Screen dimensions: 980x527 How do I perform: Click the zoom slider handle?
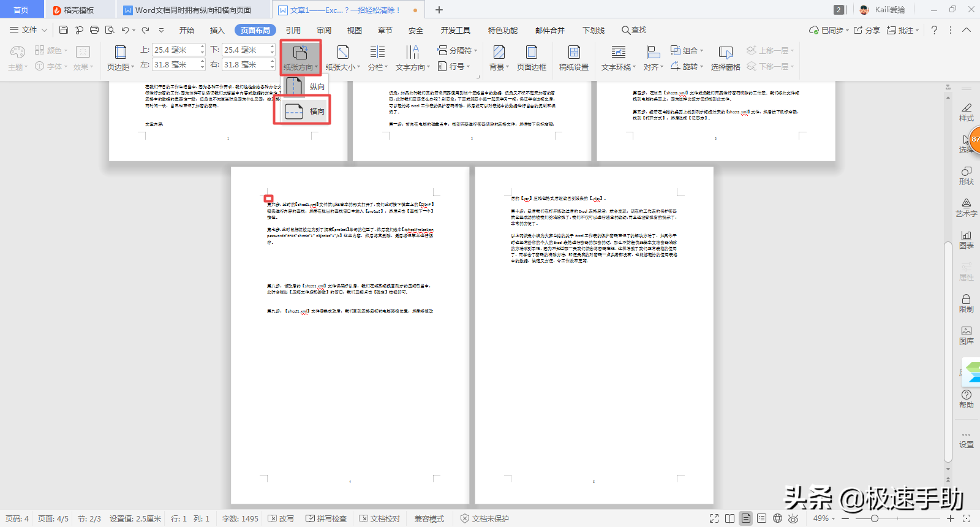click(x=875, y=518)
